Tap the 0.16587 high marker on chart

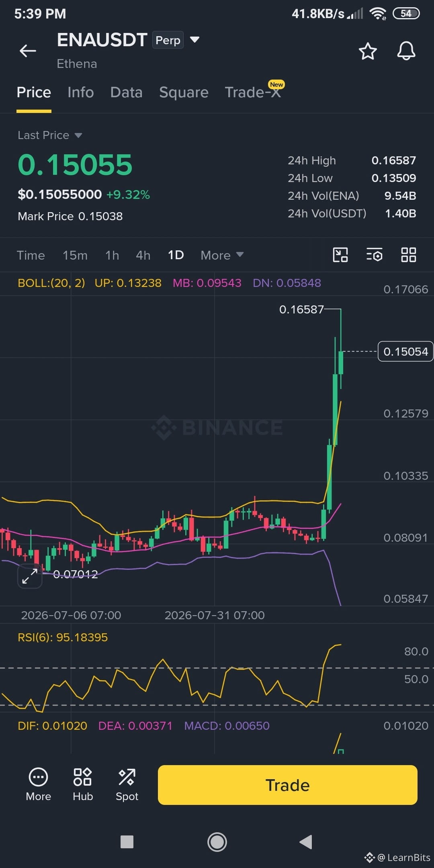(301, 309)
